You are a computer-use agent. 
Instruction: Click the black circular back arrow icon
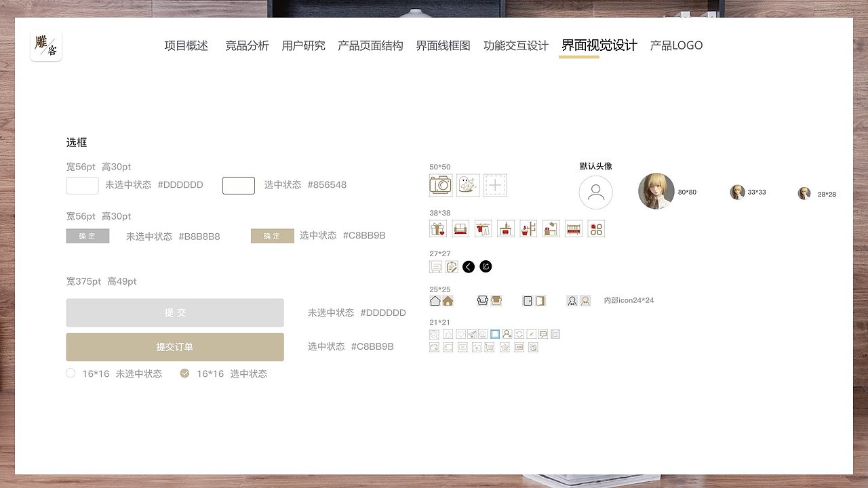(469, 267)
